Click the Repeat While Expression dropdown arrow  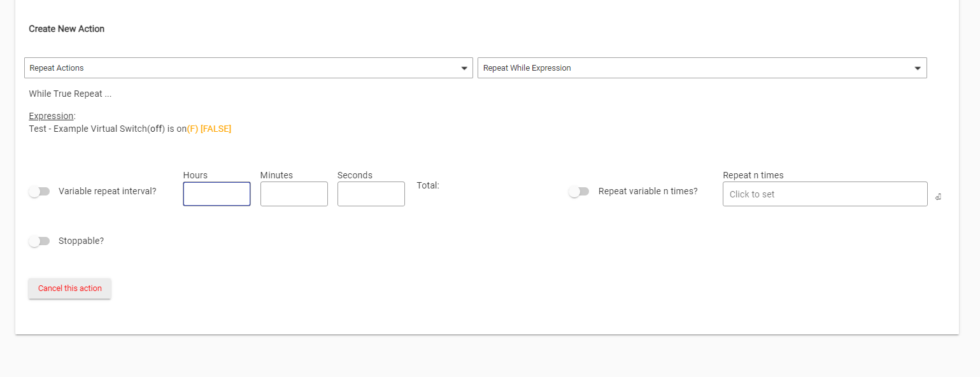pyautogui.click(x=918, y=68)
